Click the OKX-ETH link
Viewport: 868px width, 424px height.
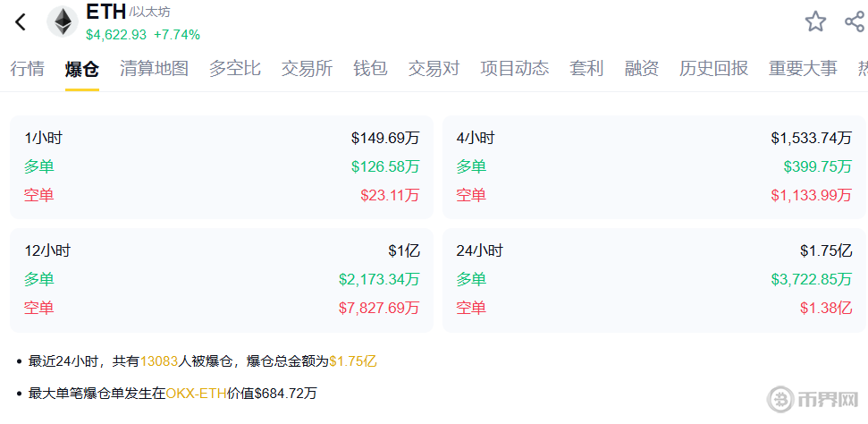[196, 394]
